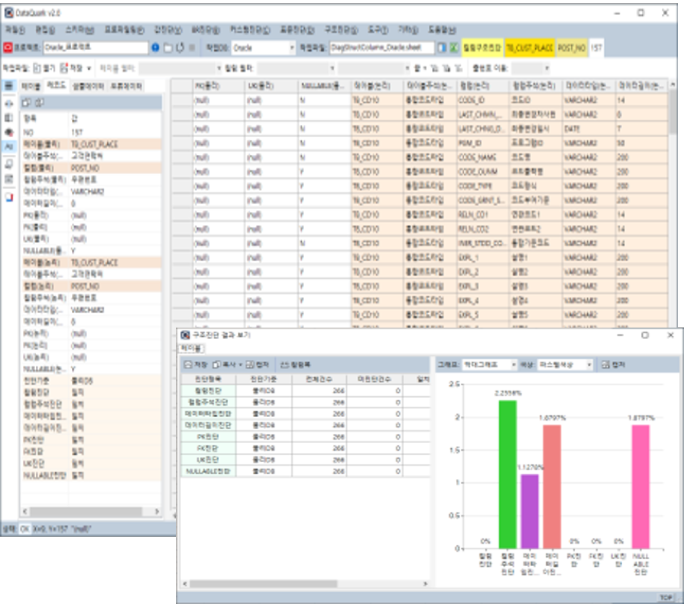The height and width of the screenshot is (608, 684).
Task: Click the orange TB_CUST_PLACE button in the toolbar
Action: pos(529,47)
